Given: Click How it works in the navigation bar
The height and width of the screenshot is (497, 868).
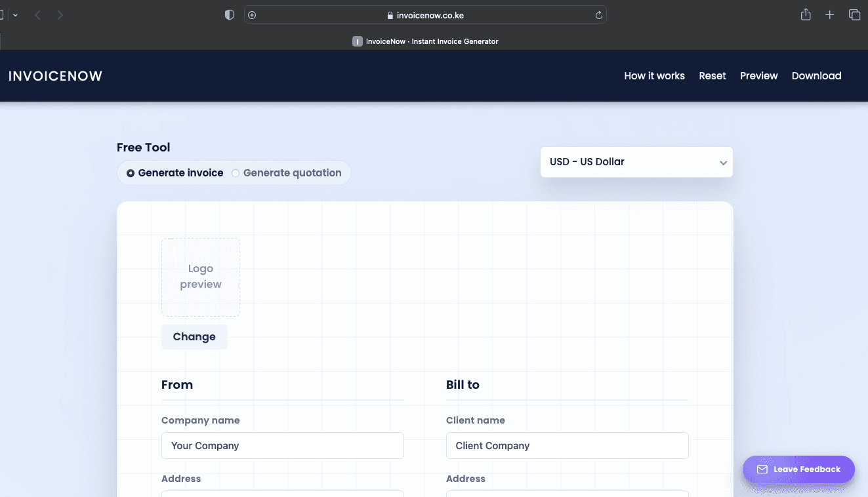Looking at the screenshot, I should click(654, 75).
